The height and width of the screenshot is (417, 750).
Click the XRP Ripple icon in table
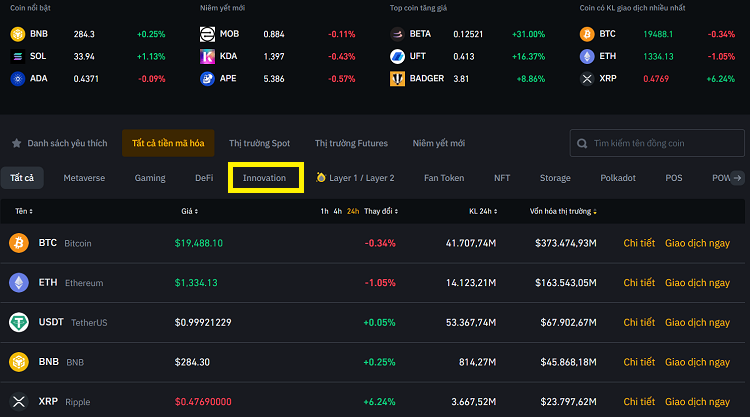(x=19, y=401)
